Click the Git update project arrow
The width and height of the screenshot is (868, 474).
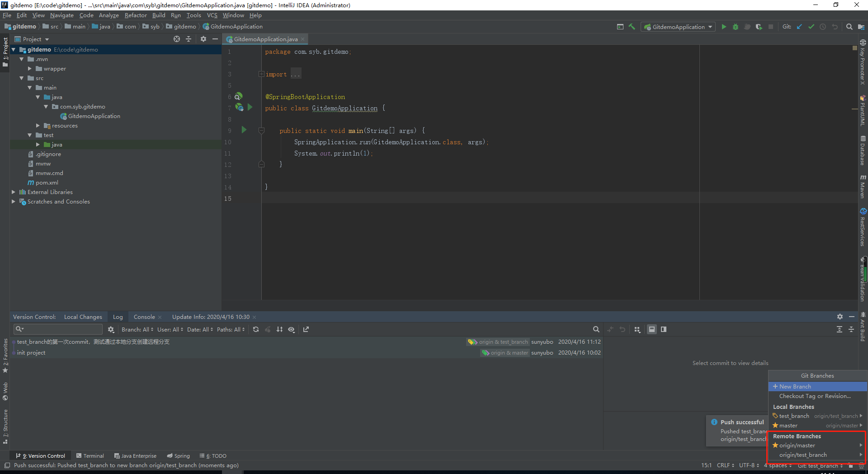tap(799, 27)
